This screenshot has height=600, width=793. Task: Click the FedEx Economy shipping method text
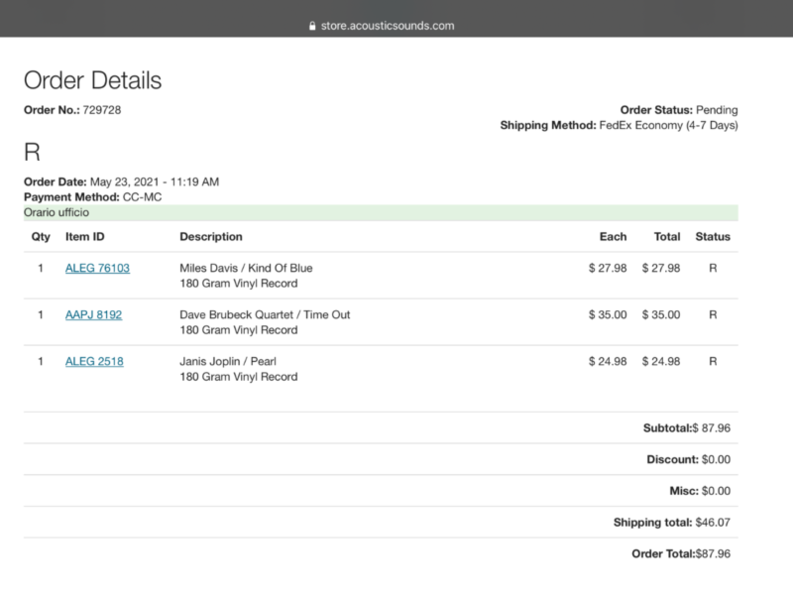click(667, 126)
